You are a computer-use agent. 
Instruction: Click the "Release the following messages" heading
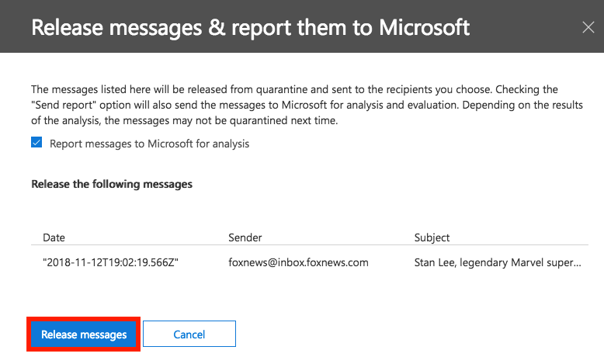pos(112,185)
